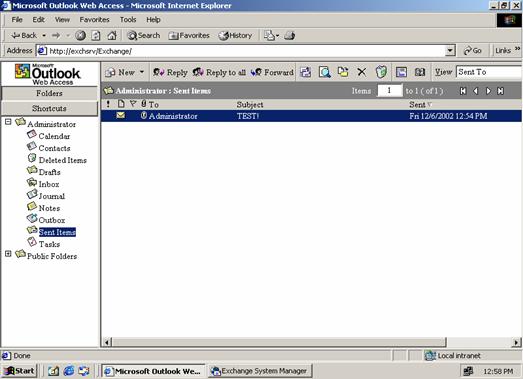
Task: Open the Favorites menu
Action: (x=94, y=20)
